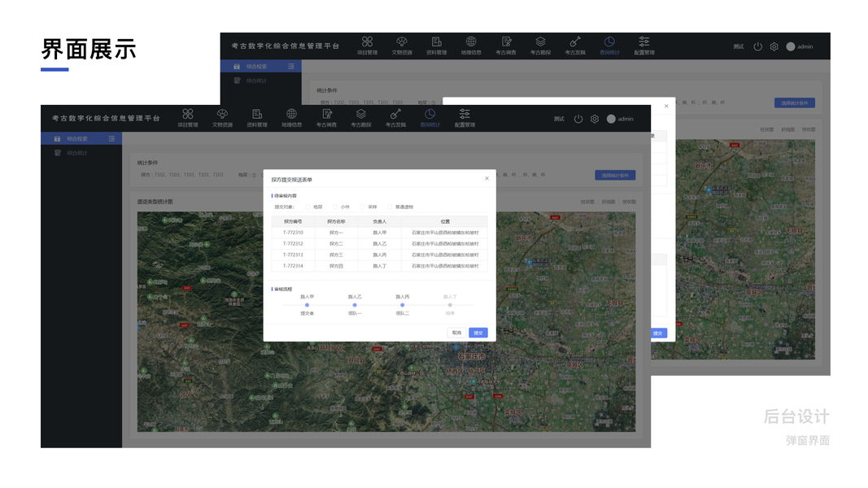Image resolution: width=868 pixels, height=488 pixels.
Task: Open settings gear in back window header
Action: tap(774, 46)
